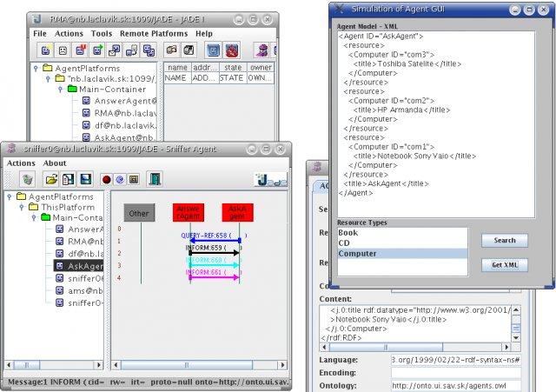This screenshot has height=392, width=556.
Task: Click the Ontology input field
Action: coord(454,386)
